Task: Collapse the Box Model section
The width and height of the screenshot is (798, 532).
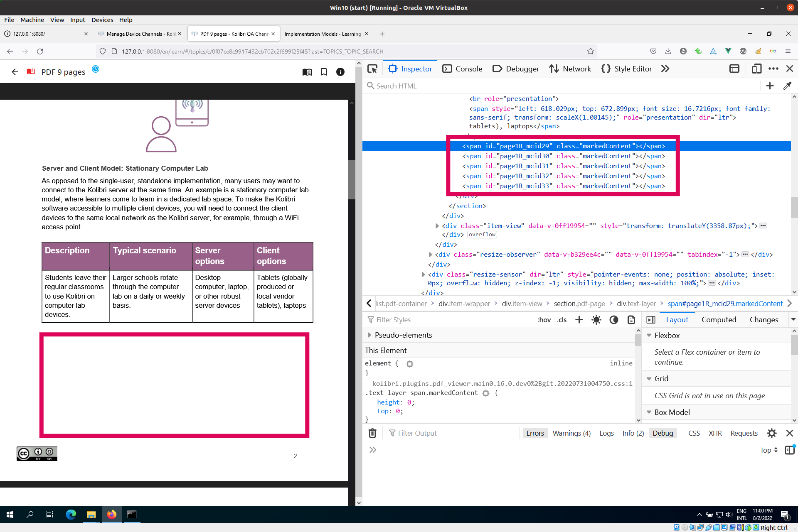Action: tap(650, 412)
